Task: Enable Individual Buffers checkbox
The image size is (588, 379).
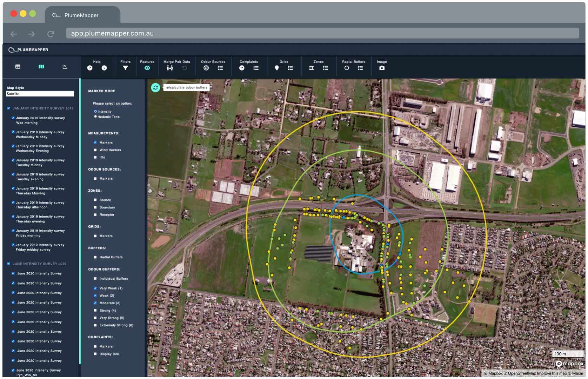Action: (x=95, y=279)
